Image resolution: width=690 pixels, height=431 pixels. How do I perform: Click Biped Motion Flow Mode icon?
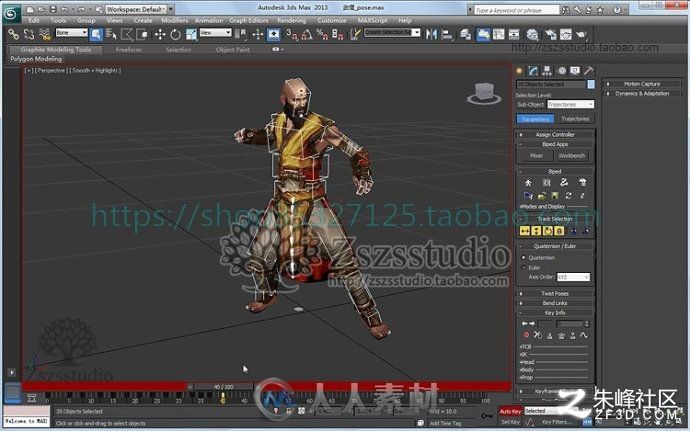click(x=564, y=183)
